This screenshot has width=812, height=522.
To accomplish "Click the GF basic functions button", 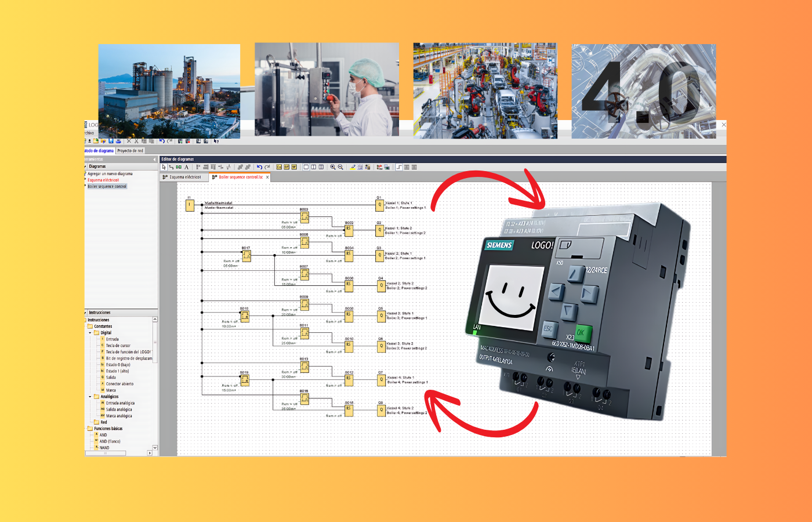I will pos(287,167).
